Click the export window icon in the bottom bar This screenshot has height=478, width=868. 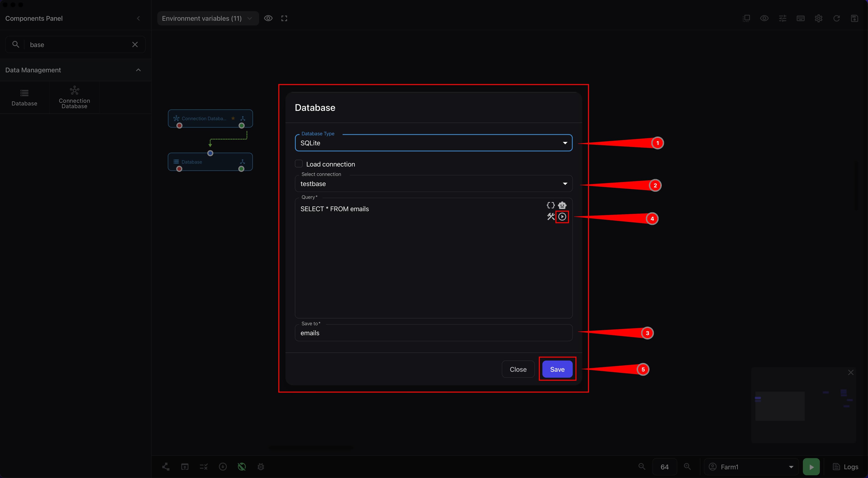pyautogui.click(x=185, y=467)
